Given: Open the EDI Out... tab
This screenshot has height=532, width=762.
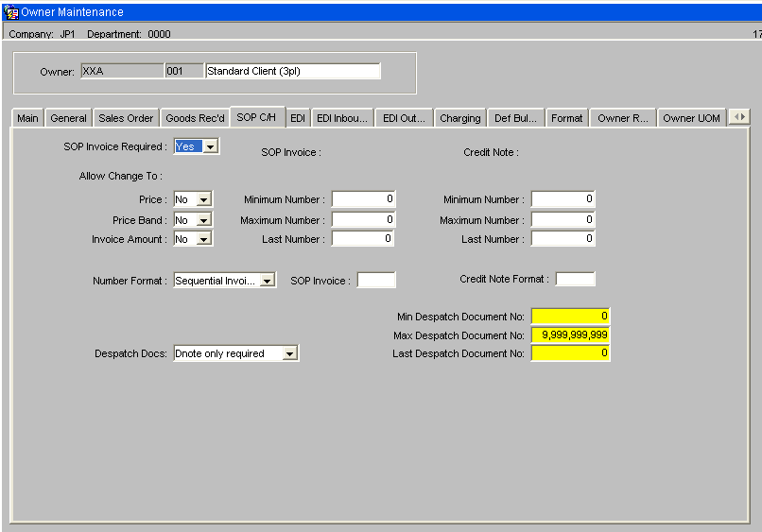Looking at the screenshot, I should click(x=404, y=118).
